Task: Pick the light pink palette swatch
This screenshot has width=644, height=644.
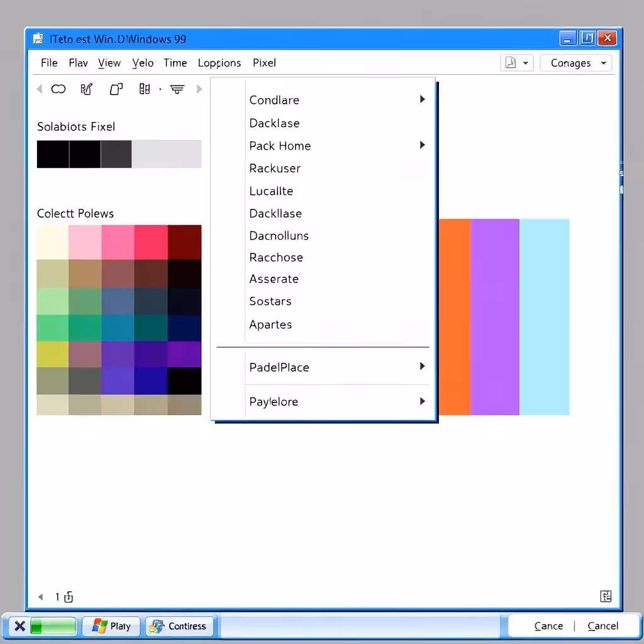Action: (85, 242)
